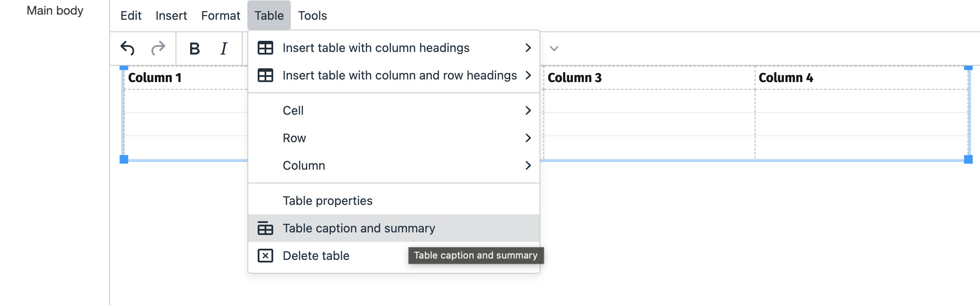980x305 pixels.
Task: Click the Redo arrow icon
Action: pyautogui.click(x=158, y=48)
